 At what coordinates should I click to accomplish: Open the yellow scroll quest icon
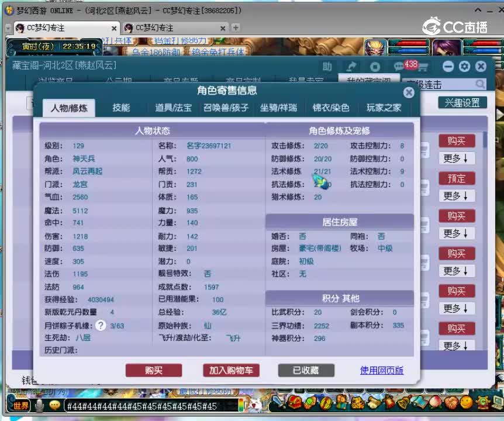[x=374, y=402]
